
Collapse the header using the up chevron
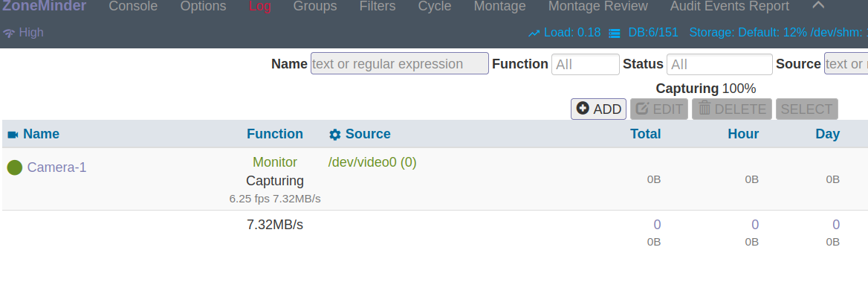coord(818,5)
